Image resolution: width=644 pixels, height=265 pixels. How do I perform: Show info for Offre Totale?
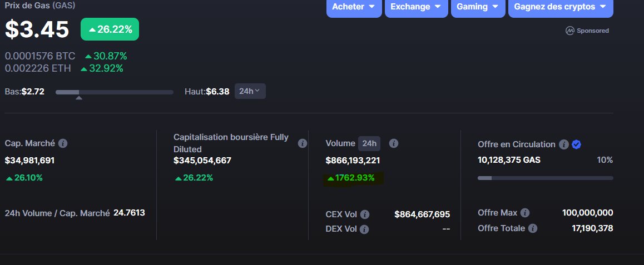click(x=533, y=228)
